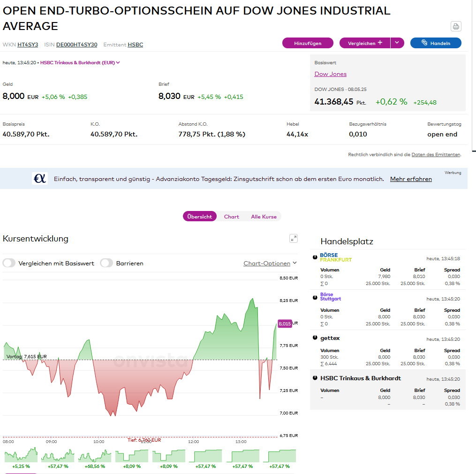The height and width of the screenshot is (474, 476).
Task: Open the Daten des Emittenten link
Action: click(x=436, y=154)
